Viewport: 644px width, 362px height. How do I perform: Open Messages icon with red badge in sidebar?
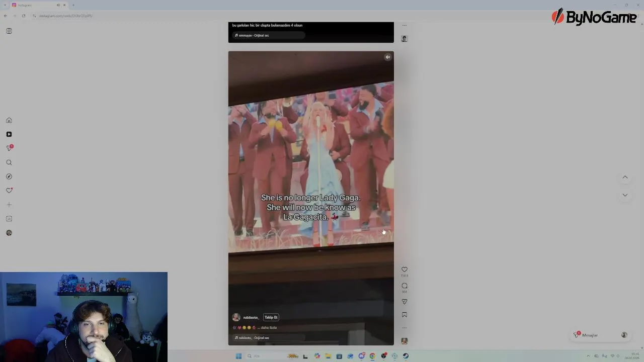click(x=9, y=148)
